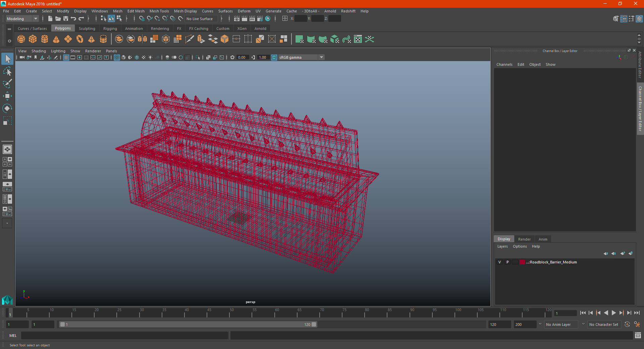644x349 pixels.
Task: Click the red Roadblock_Barrier_Medium layer color swatch
Action: point(522,262)
